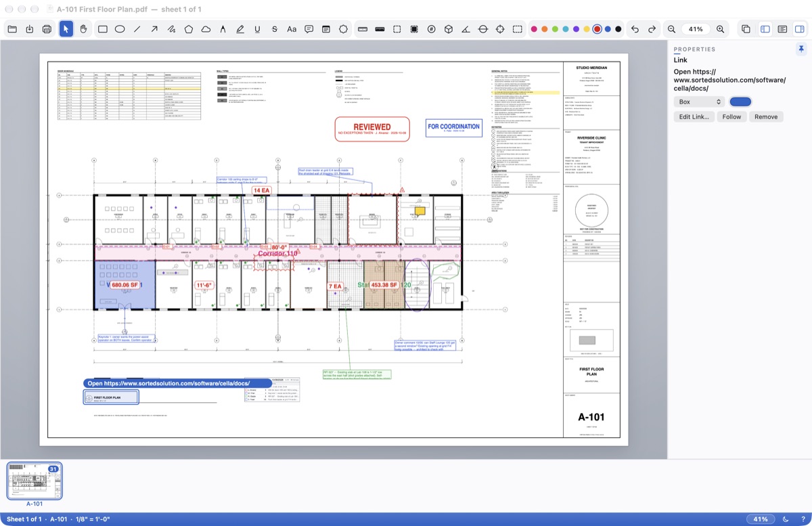
Task: Click the print icon
Action: point(47,29)
